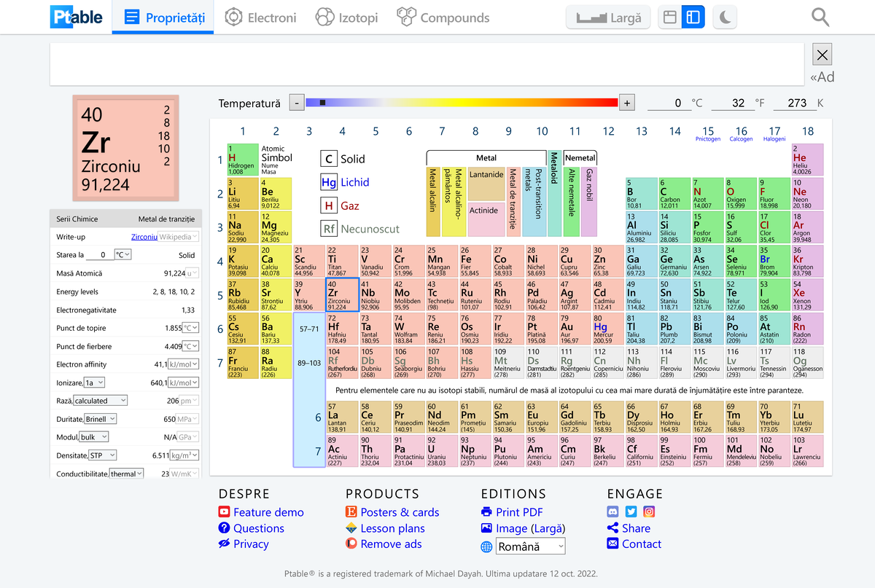Open the Zirconiu write-up link
This screenshot has height=588, width=875.
(x=144, y=237)
